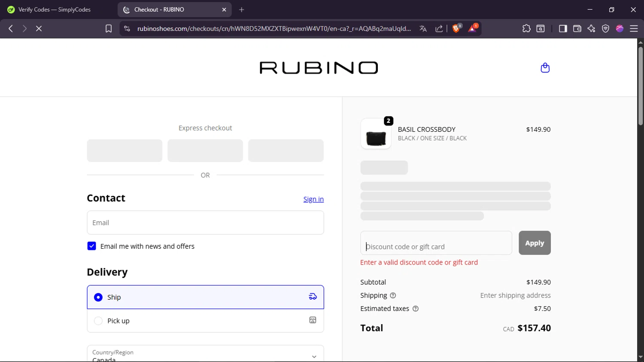Click the colorful profile avatar icon

click(x=620, y=28)
